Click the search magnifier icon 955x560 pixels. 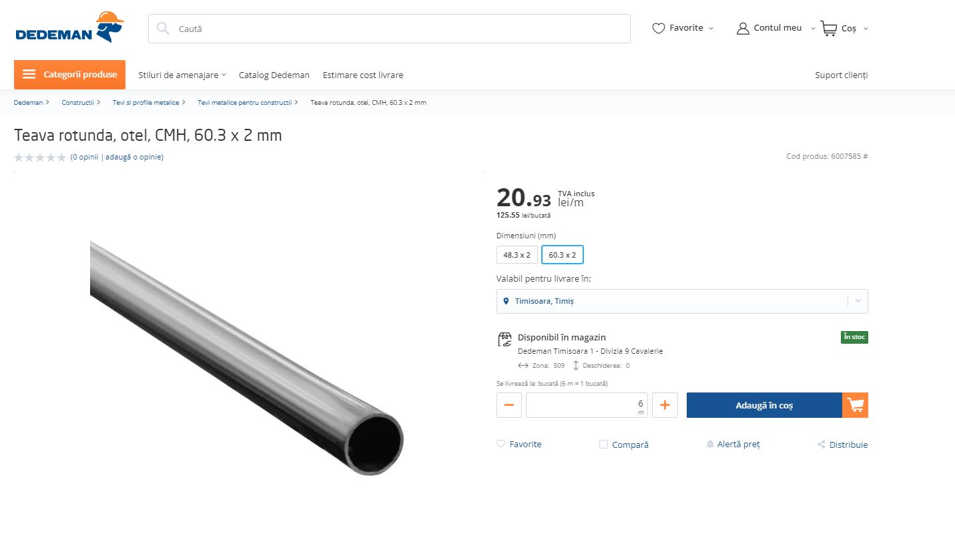click(x=163, y=29)
